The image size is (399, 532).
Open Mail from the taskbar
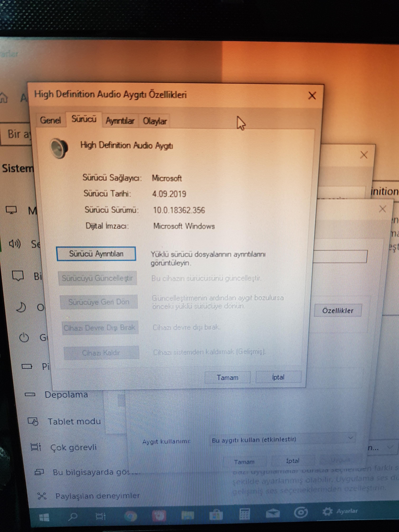[x=273, y=513]
